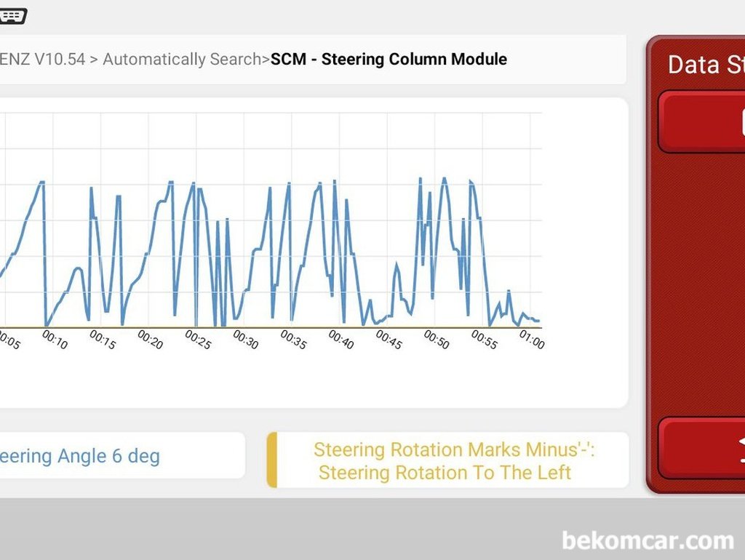This screenshot has height=560, width=745.
Task: Click the yellow Steering Rotation color bar
Action: (x=272, y=460)
